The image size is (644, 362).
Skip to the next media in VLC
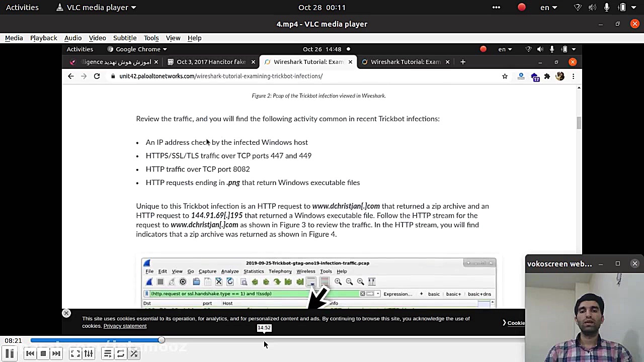(x=56, y=354)
